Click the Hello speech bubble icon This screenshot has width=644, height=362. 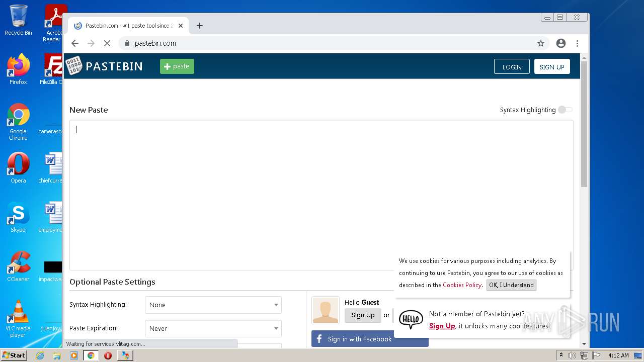pyautogui.click(x=411, y=320)
